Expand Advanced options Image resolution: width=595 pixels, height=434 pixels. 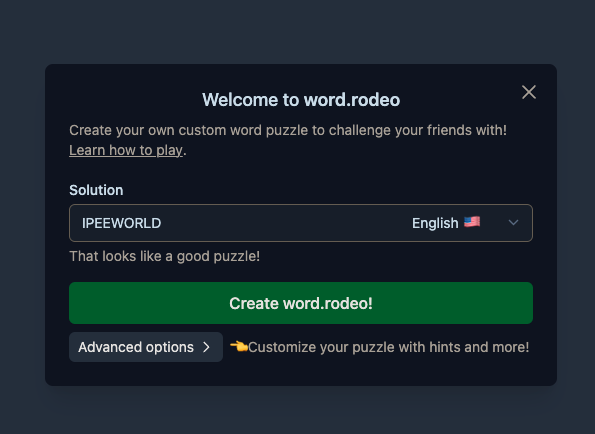click(x=146, y=347)
